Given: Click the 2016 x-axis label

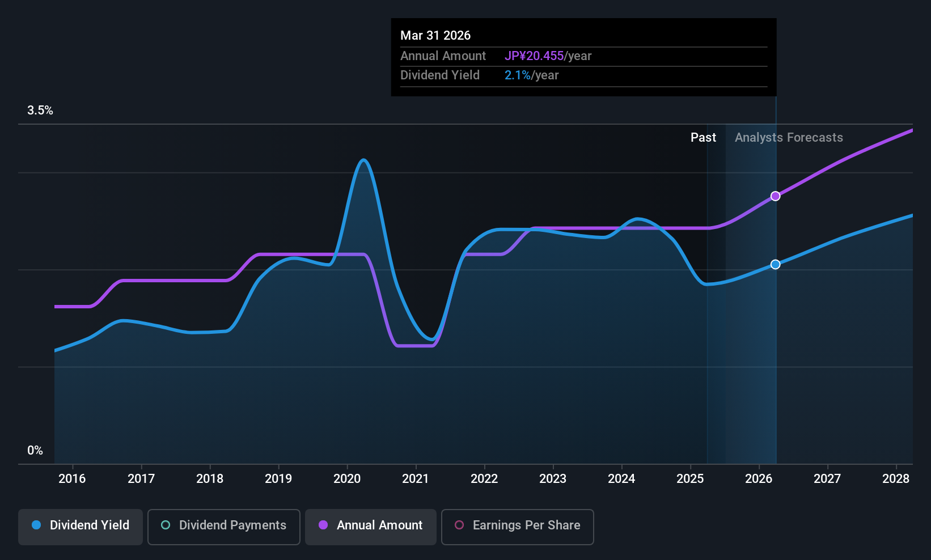Looking at the screenshot, I should [72, 479].
